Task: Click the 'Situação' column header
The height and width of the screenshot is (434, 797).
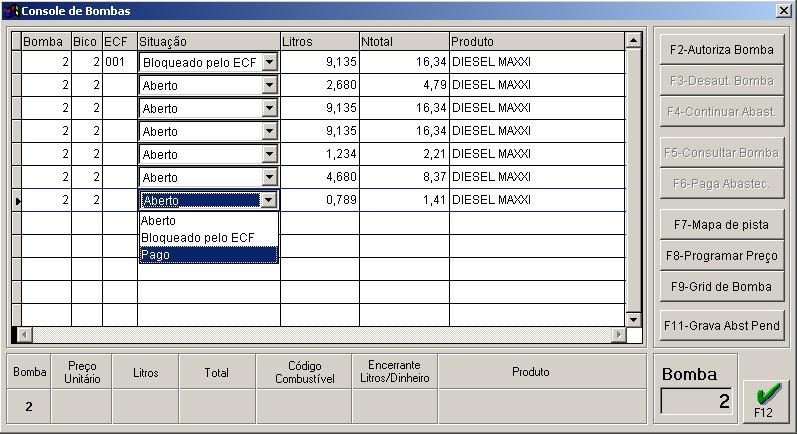Action: pyautogui.click(x=209, y=41)
